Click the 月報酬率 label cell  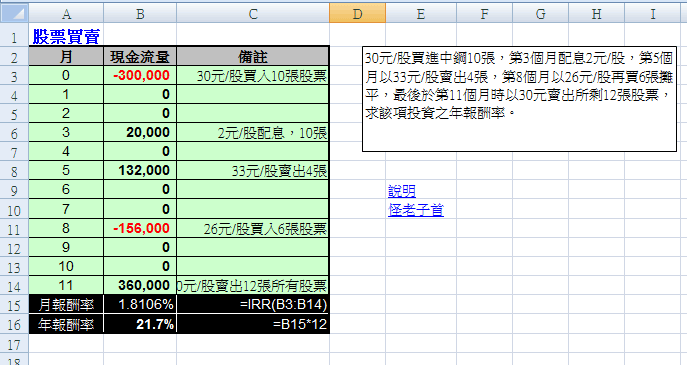(66, 304)
